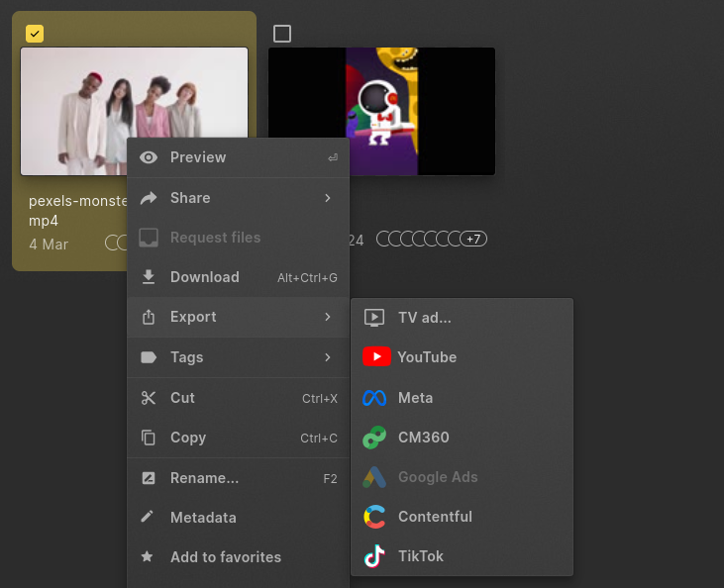Click the download arrow icon
This screenshot has width=724, height=588.
pyautogui.click(x=149, y=277)
